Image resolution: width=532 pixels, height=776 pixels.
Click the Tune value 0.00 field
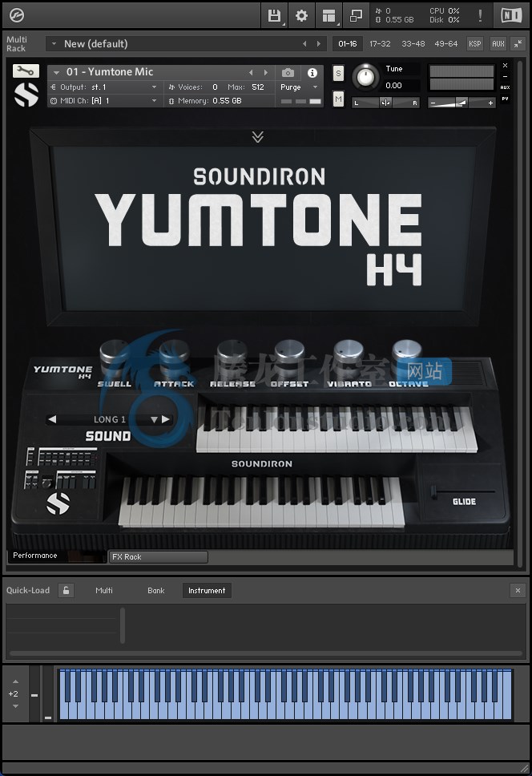pyautogui.click(x=393, y=86)
